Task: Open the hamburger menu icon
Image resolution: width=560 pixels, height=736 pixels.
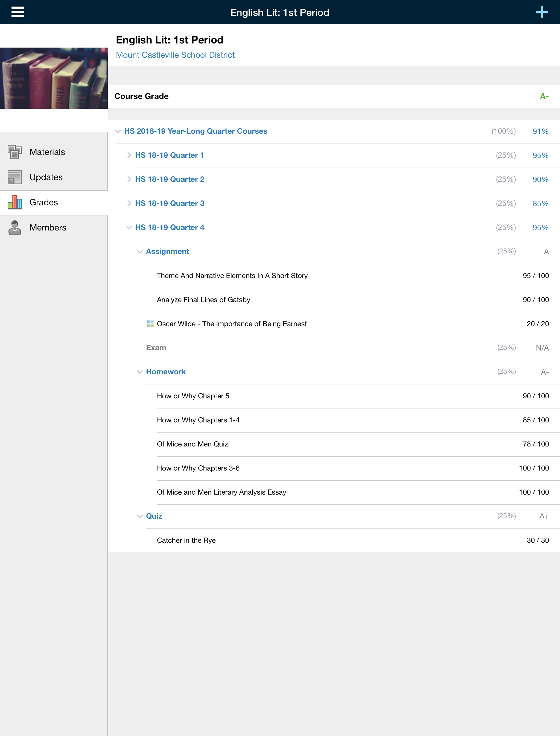Action: click(18, 12)
